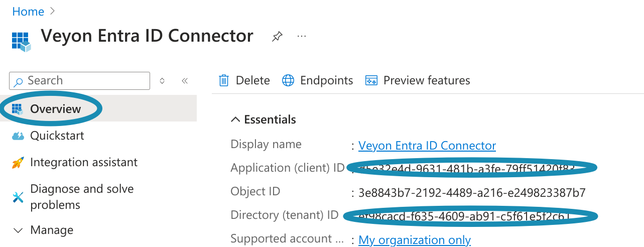Image resolution: width=644 pixels, height=247 pixels.
Task: Click the Endpoints globe icon
Action: click(288, 80)
